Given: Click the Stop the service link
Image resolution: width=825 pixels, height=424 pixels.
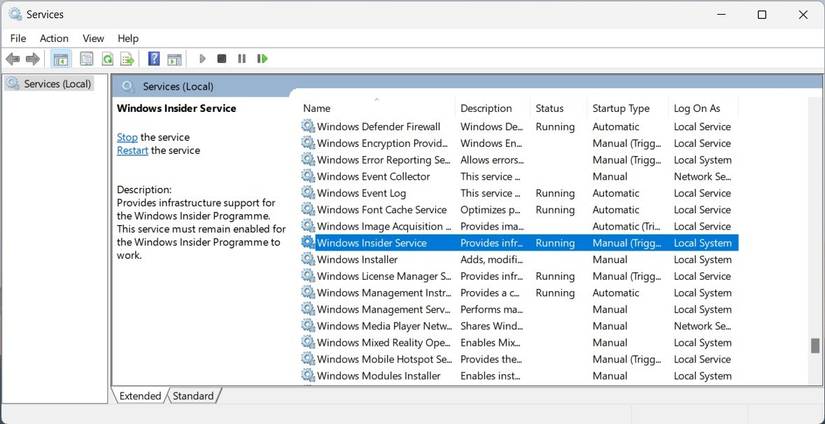Looking at the screenshot, I should pyautogui.click(x=127, y=137).
